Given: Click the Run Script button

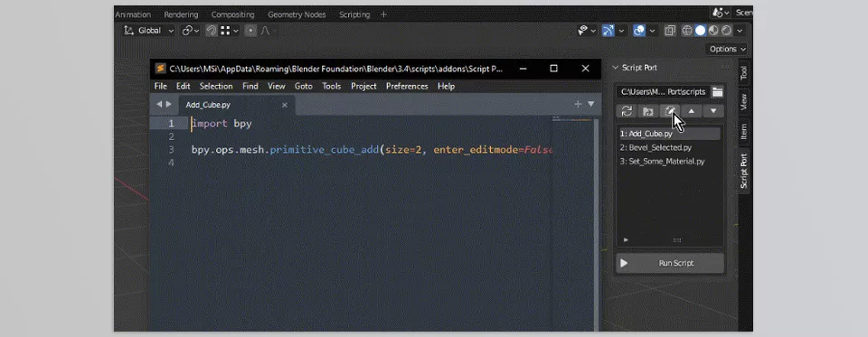Looking at the screenshot, I should (670, 264).
